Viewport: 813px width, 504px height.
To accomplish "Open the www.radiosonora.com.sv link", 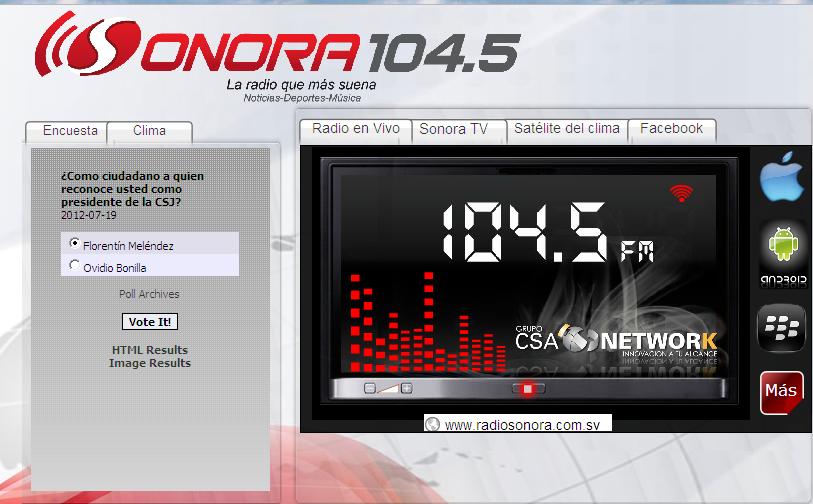I will pyautogui.click(x=522, y=425).
